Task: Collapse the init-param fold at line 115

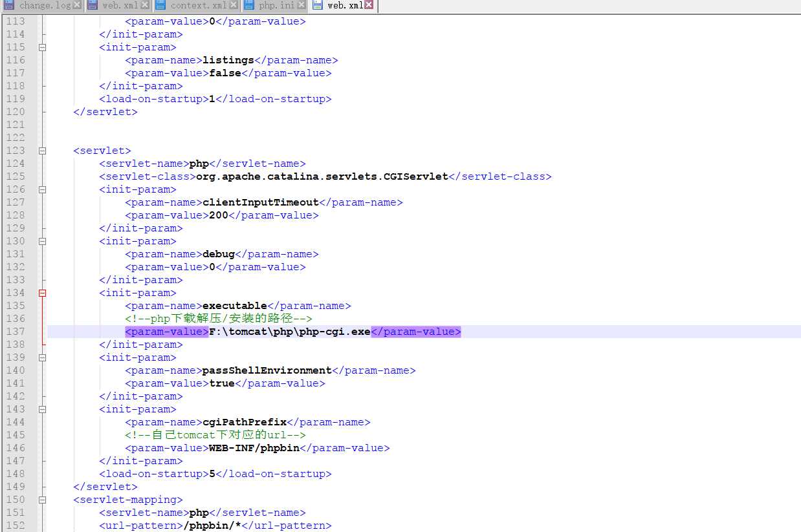Action: (43, 47)
